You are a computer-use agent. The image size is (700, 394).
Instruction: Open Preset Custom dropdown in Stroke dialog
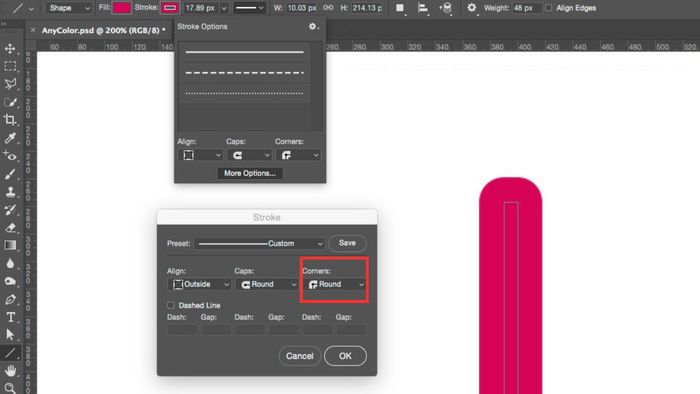pyautogui.click(x=259, y=244)
